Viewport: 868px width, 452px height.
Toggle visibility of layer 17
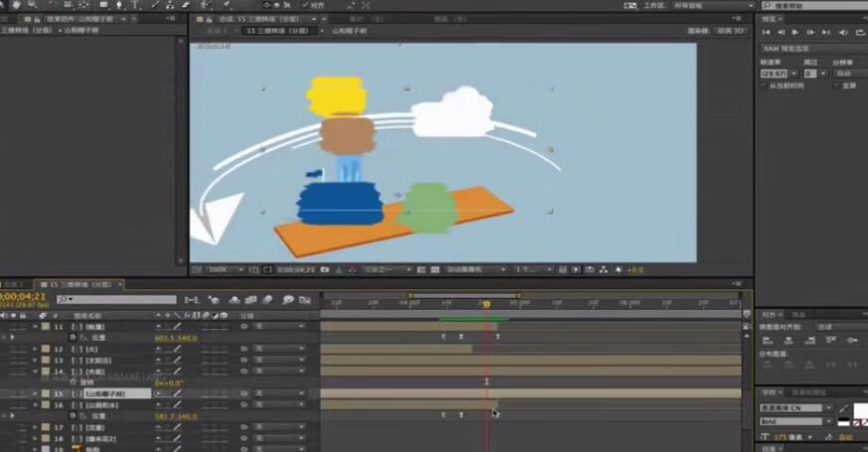[9, 427]
